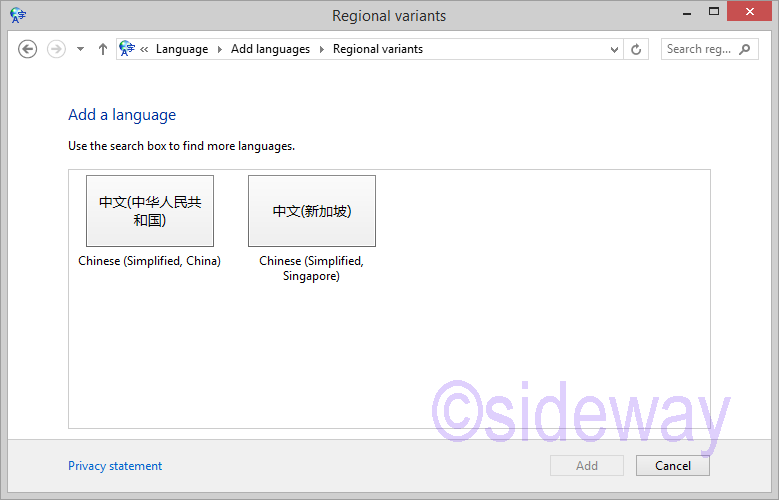Viewport: 779px width, 500px height.
Task: Expand the arrow after Language breadcrumb
Action: click(x=220, y=49)
